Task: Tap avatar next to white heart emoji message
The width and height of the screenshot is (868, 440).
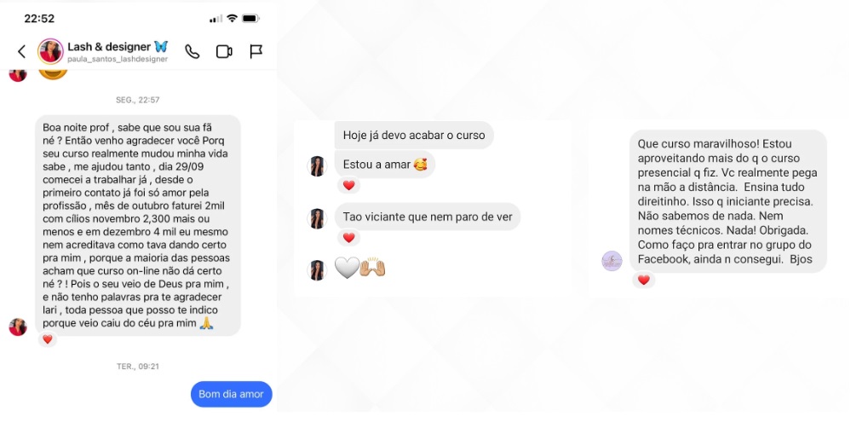Action: coord(317,270)
